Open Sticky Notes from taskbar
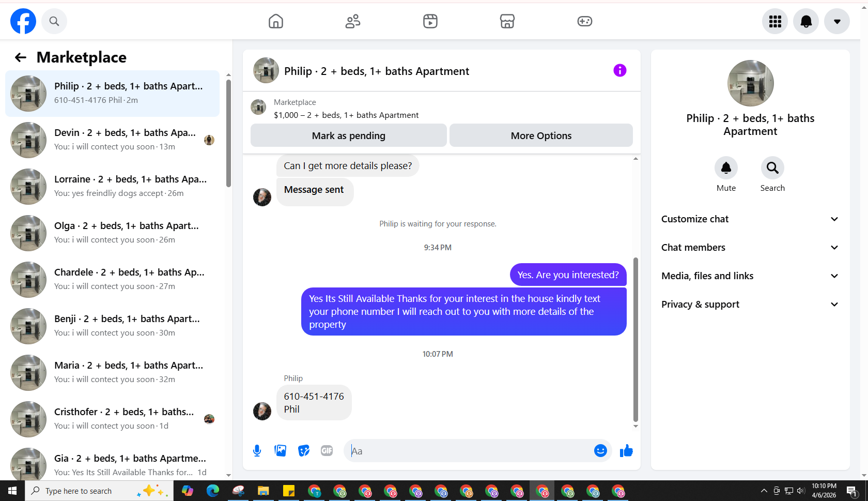 point(289,491)
